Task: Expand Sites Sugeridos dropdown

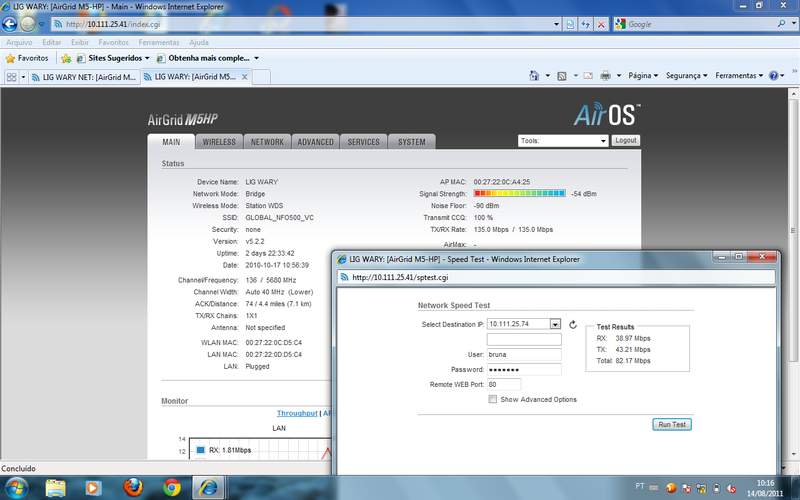Action: pos(147,58)
